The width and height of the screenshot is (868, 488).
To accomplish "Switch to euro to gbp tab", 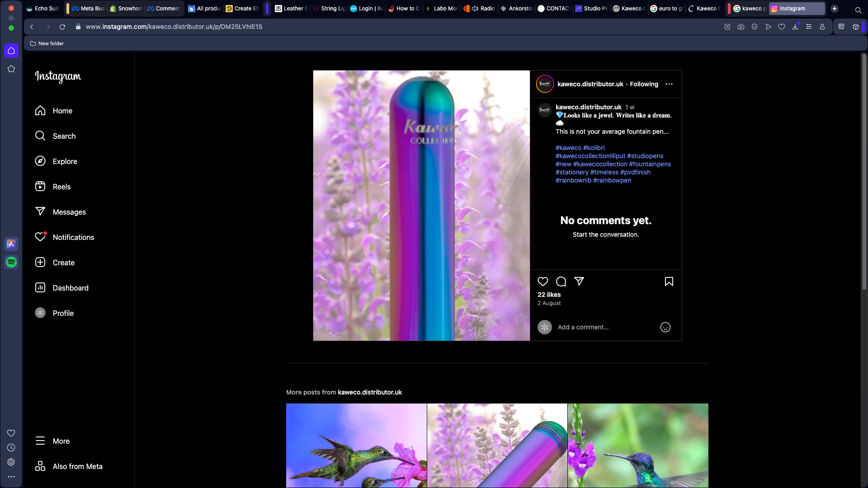I will point(667,9).
